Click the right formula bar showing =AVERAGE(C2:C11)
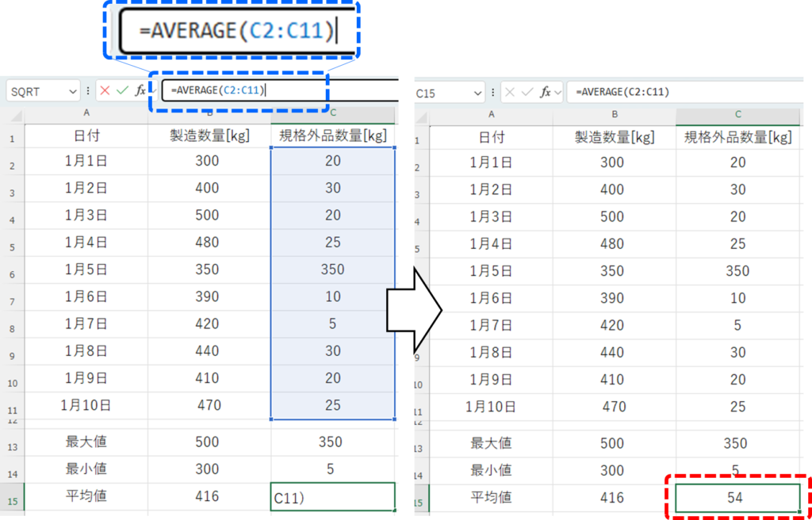This screenshot has height=520, width=812. pos(682,93)
